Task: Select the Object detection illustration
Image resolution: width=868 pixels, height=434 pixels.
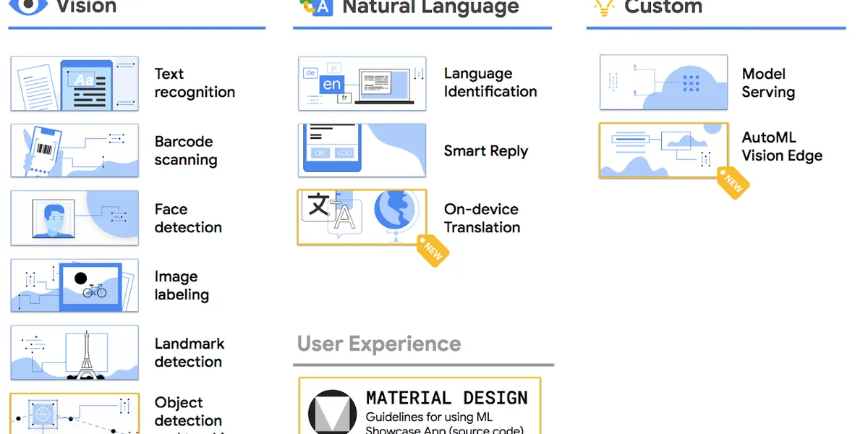Action: (x=75, y=414)
